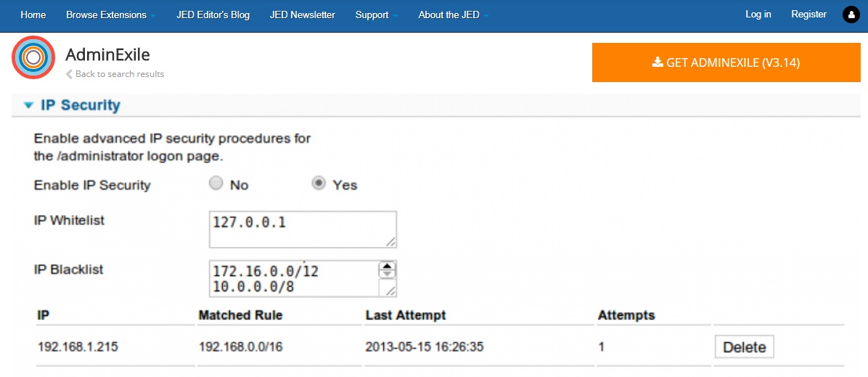Open the About the JED dropdown
868x377 pixels.
454,15
